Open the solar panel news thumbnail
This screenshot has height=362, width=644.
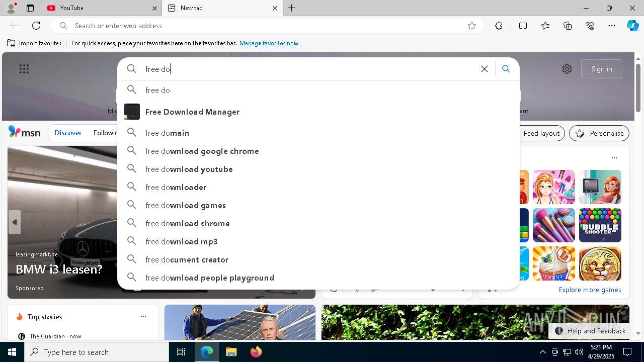click(x=240, y=322)
